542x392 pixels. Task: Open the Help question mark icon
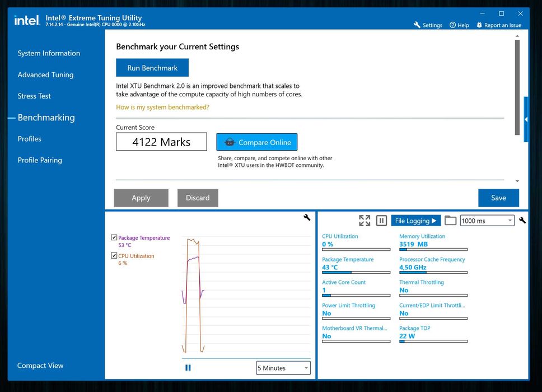tap(452, 25)
